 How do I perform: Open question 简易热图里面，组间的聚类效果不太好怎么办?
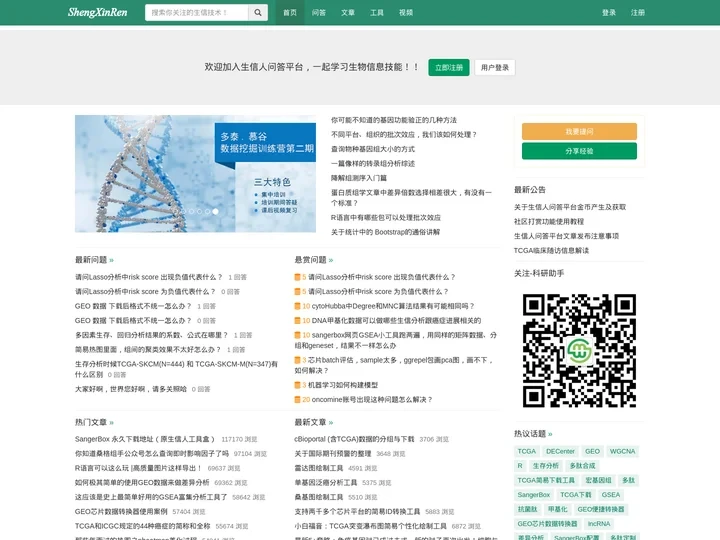point(148,350)
